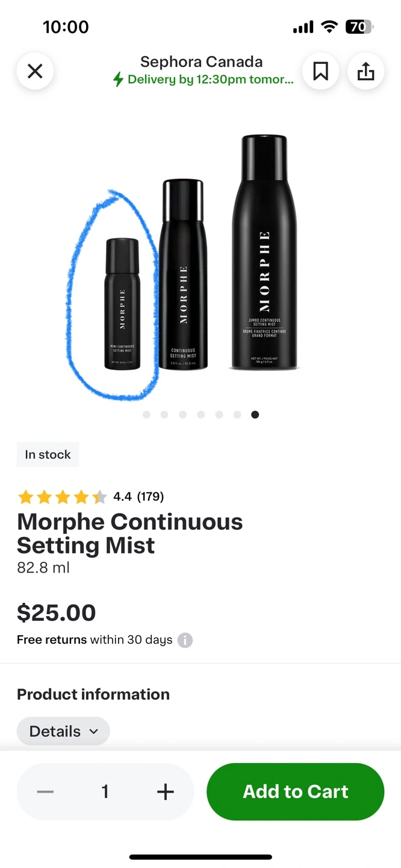Screen dimensions: 401x868
Task: Tap the Sephora Canada store title
Action: (x=201, y=61)
